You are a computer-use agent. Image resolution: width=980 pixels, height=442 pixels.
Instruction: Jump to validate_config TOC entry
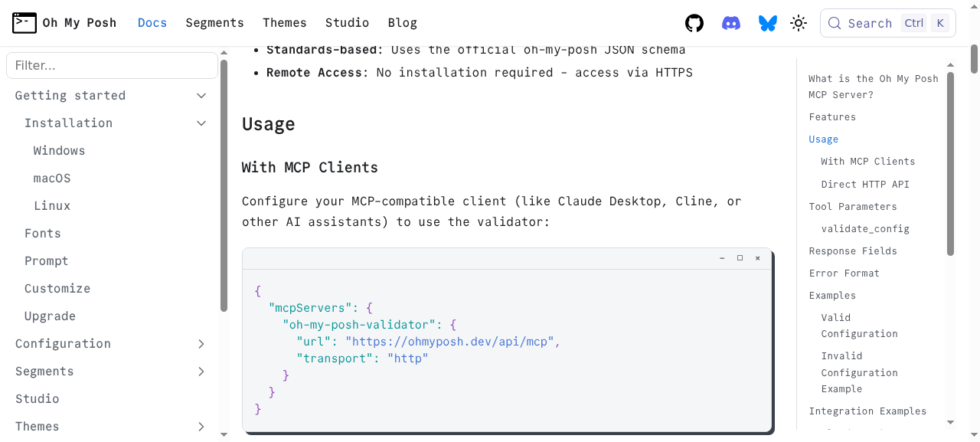click(865, 229)
